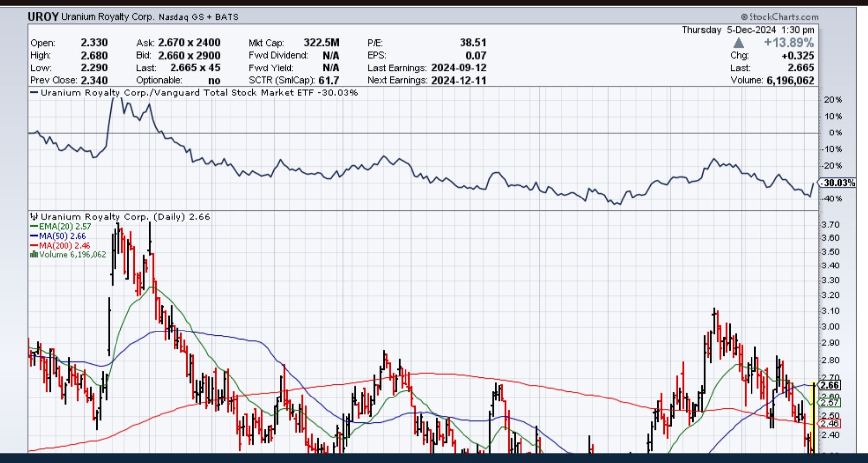The width and height of the screenshot is (868, 463).
Task: Click the red 2.46 MA(200) axis tag
Action: (x=830, y=423)
